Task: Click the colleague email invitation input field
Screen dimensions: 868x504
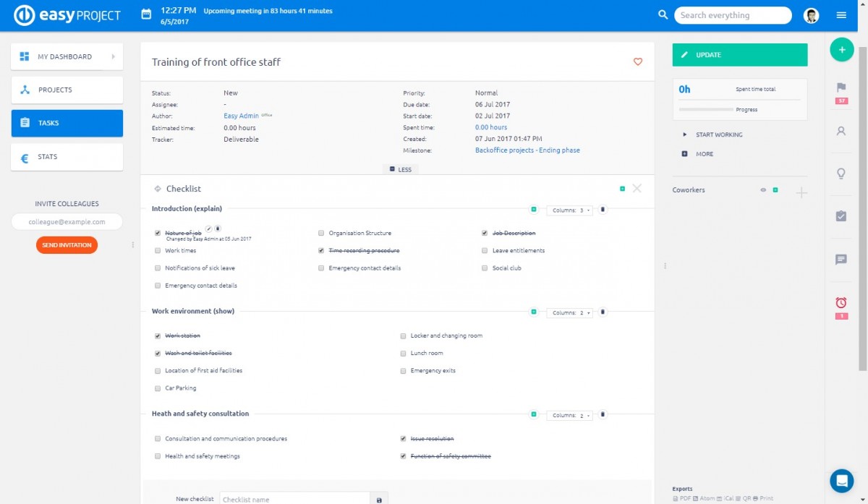Action: [x=67, y=221]
